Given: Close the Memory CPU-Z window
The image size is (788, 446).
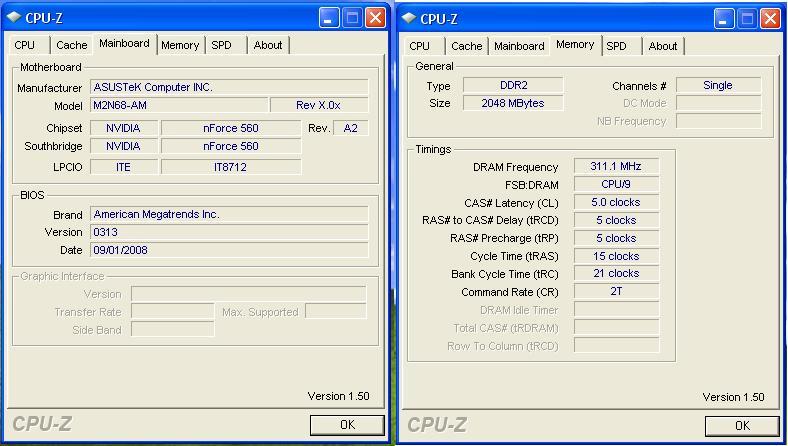Looking at the screenshot, I should [770, 19].
